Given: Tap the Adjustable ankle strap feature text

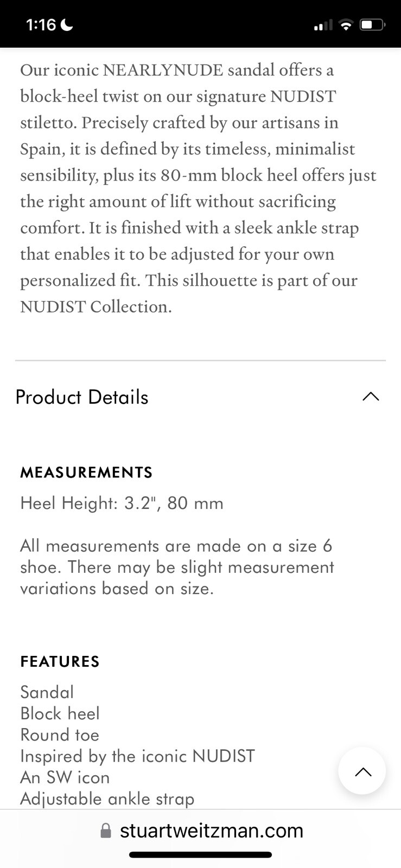Looking at the screenshot, I should click(x=107, y=799).
